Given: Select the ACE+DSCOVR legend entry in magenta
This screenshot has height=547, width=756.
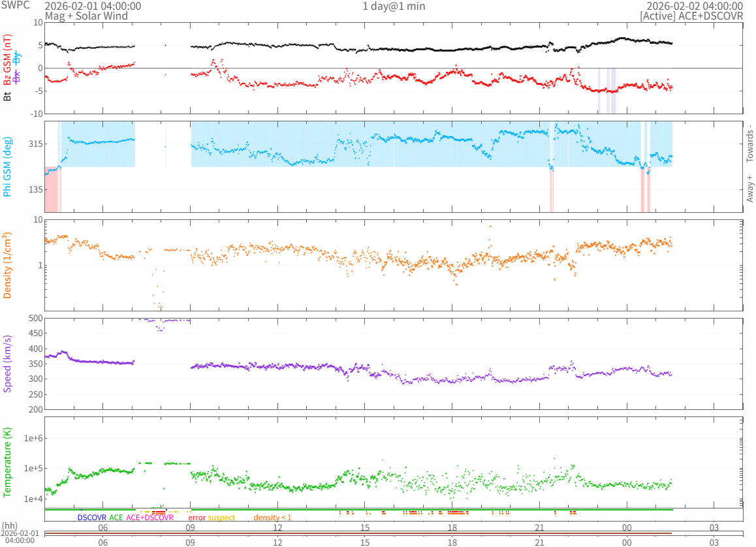Looking at the screenshot, I should pyautogui.click(x=150, y=518).
